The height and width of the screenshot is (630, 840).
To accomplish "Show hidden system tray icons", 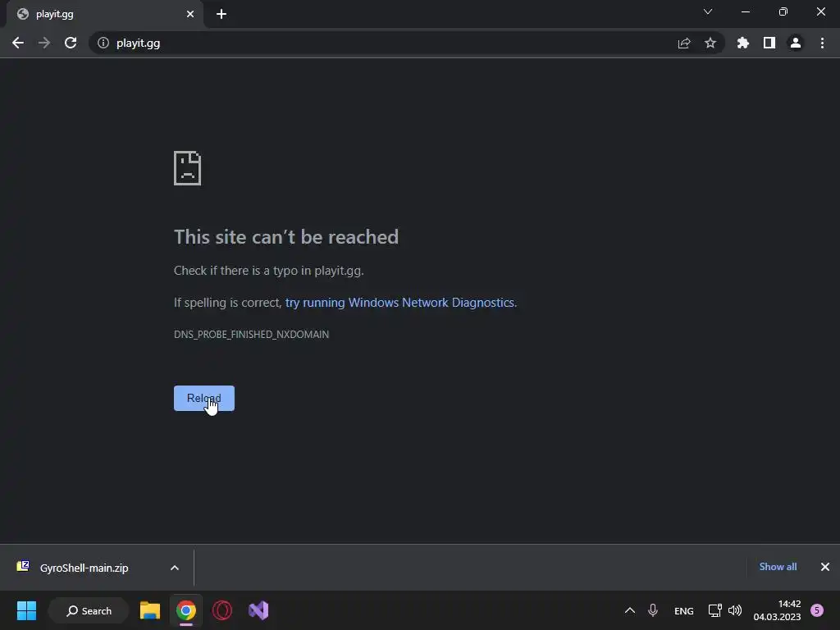I will coord(630,610).
